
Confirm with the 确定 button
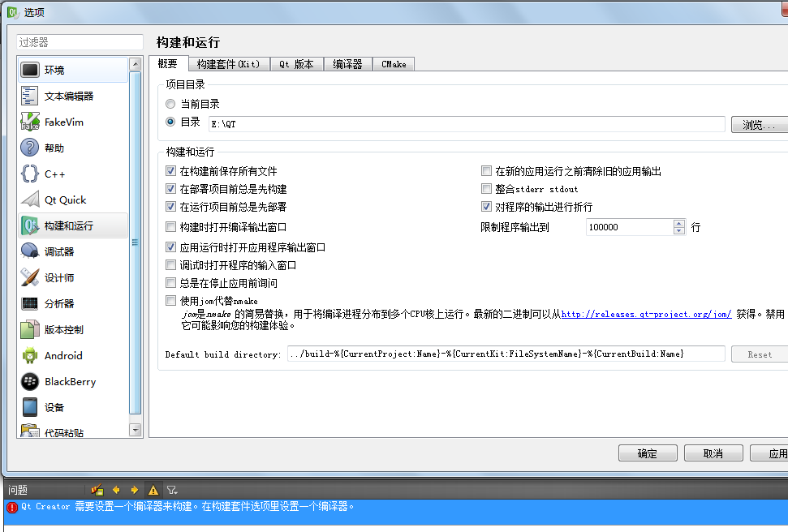pyautogui.click(x=648, y=453)
